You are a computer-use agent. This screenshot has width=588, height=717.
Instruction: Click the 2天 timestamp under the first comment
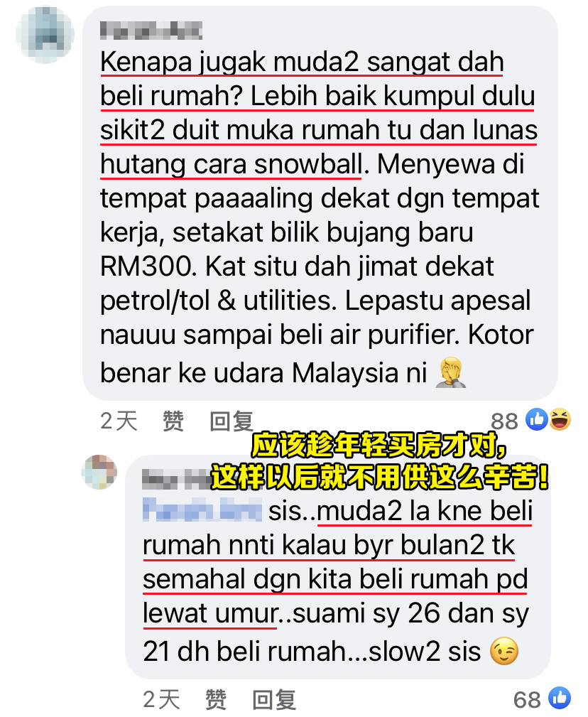tap(119, 421)
